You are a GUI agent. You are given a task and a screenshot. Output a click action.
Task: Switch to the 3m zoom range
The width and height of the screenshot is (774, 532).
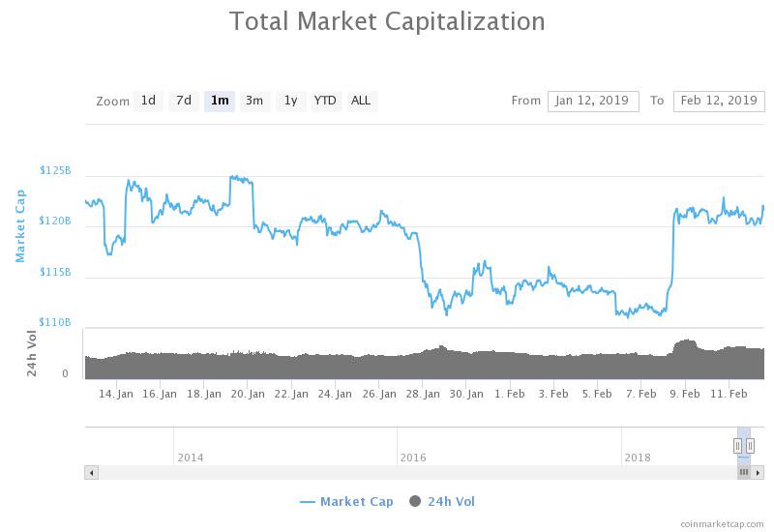[x=254, y=101]
